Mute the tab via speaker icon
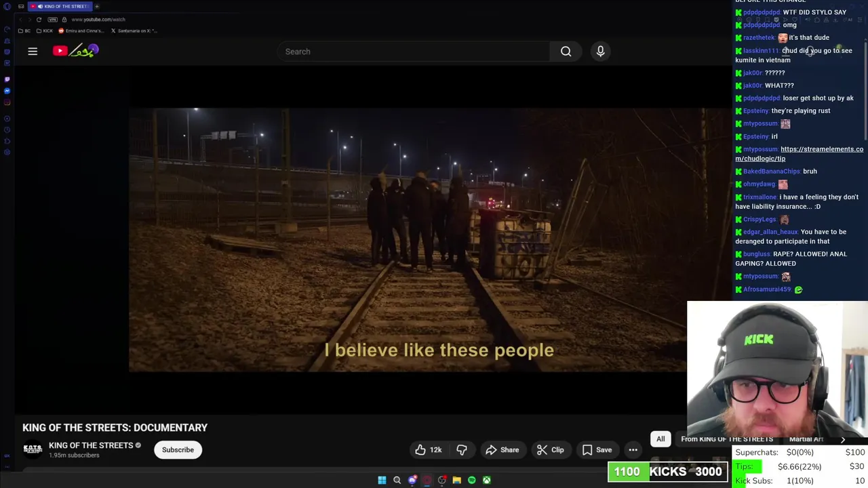The image size is (868, 488). click(40, 6)
